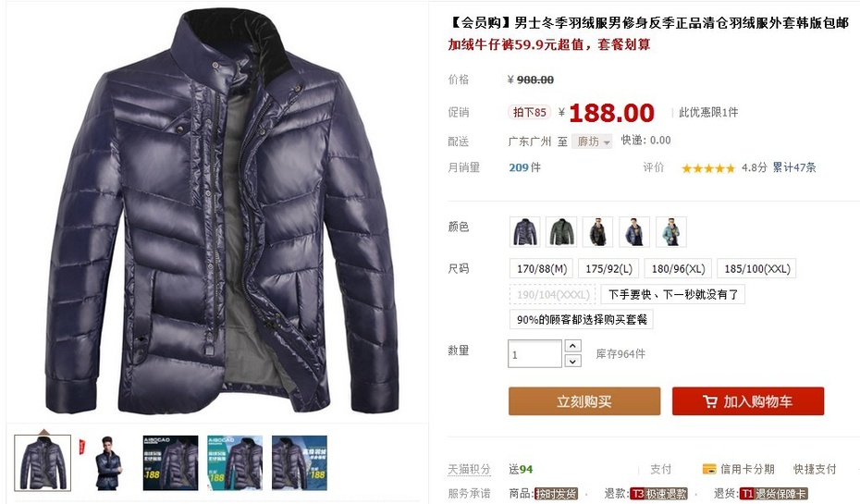Choose size 185/100(XXL)
860x504 pixels.
[756, 269]
